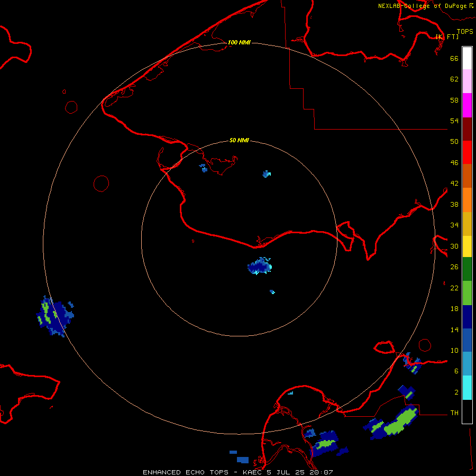This screenshot has width=476, height=476.
Task: Click the medium blue legend swatch
Action: coord(467,340)
